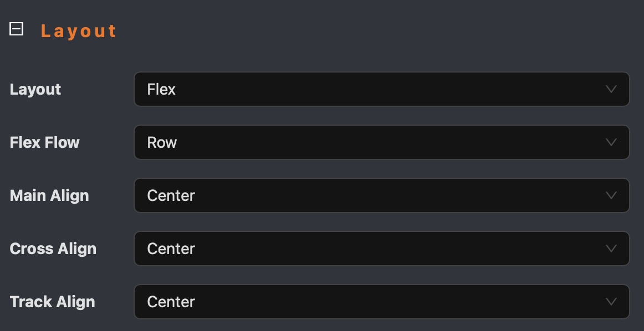
Task: Open the Main Align dropdown
Action: coord(382,195)
